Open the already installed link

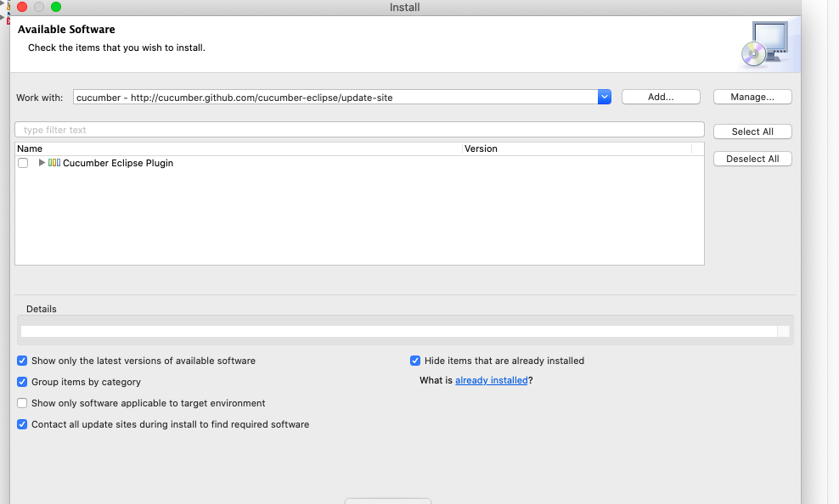coord(491,380)
